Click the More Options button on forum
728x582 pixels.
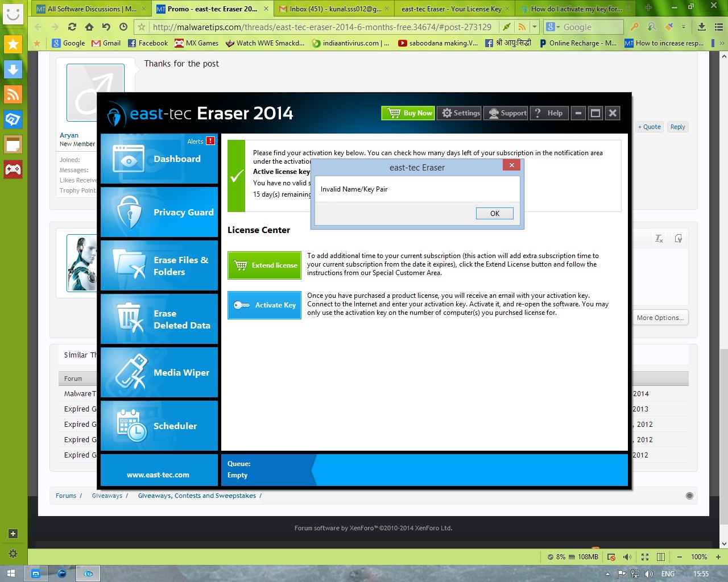pyautogui.click(x=660, y=318)
